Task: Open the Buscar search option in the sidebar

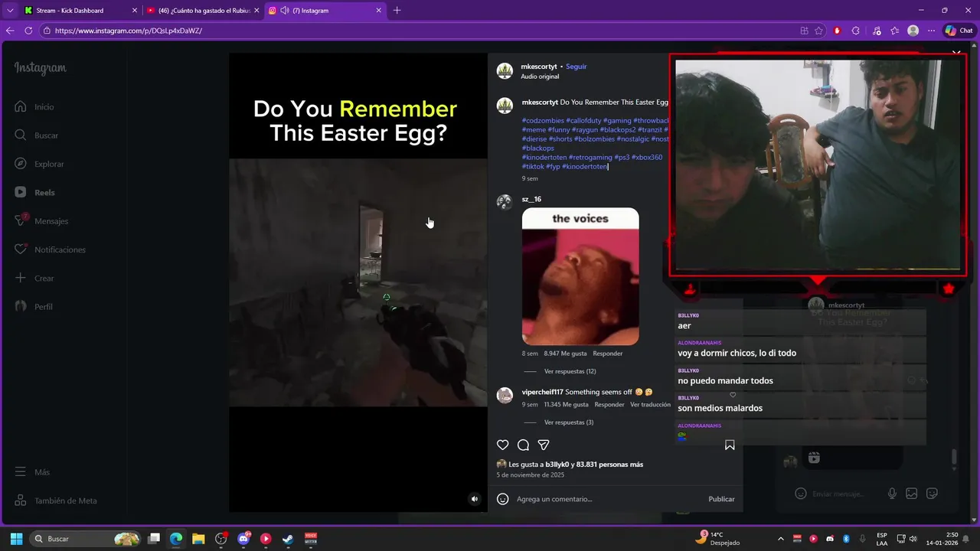Action: pyautogui.click(x=36, y=135)
